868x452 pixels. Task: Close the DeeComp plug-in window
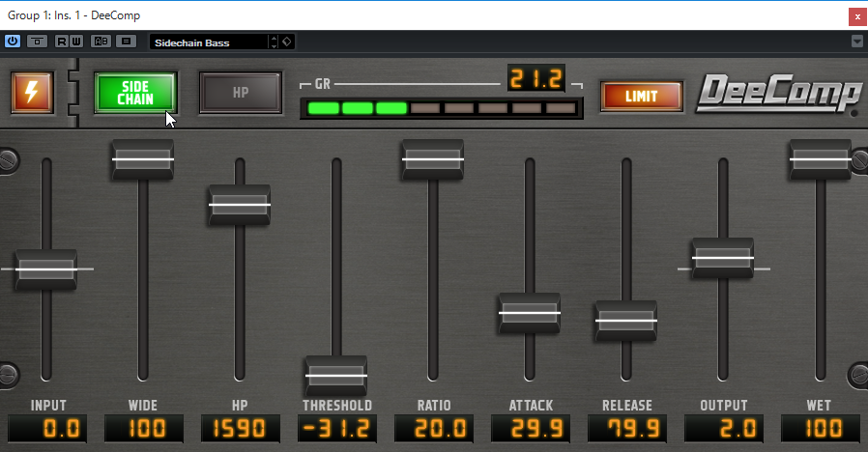point(857,16)
